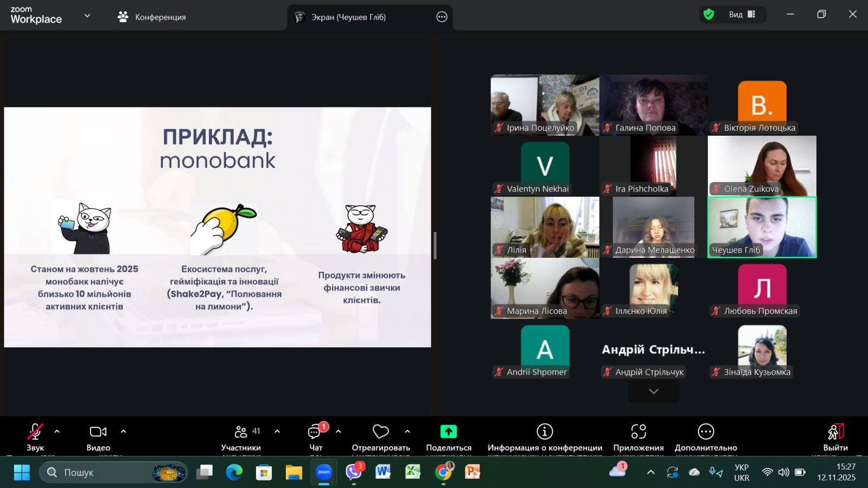Click the green encryption shield icon
This screenshot has height=488, width=868.
click(709, 14)
